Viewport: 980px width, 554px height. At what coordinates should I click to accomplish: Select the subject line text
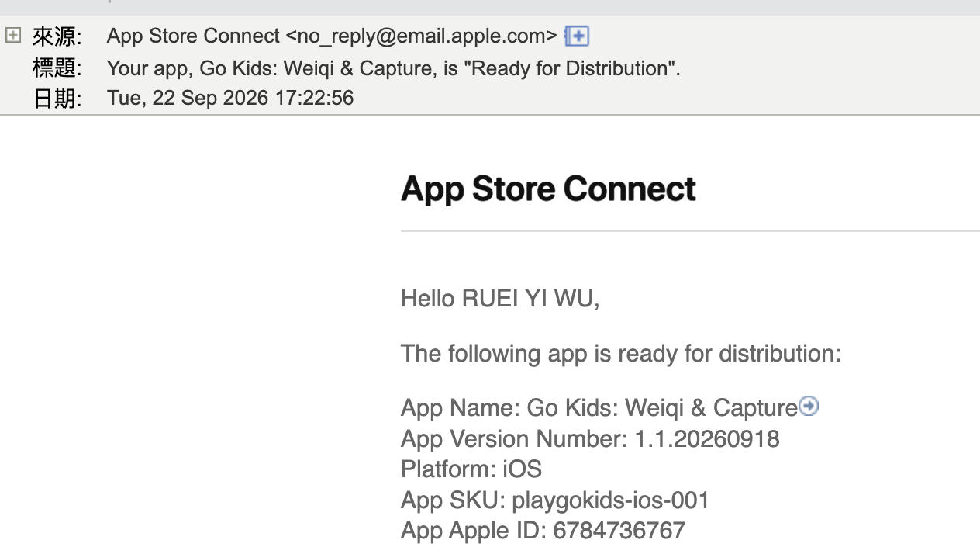(x=393, y=68)
